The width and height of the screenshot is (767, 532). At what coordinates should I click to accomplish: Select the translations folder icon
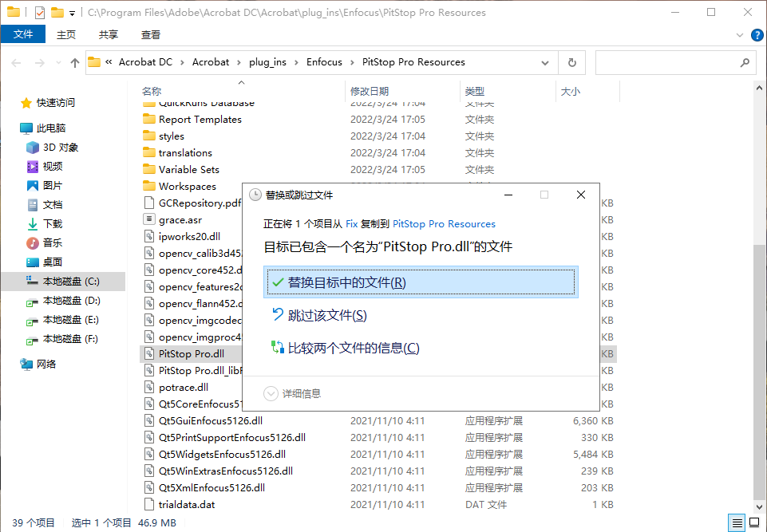[149, 152]
